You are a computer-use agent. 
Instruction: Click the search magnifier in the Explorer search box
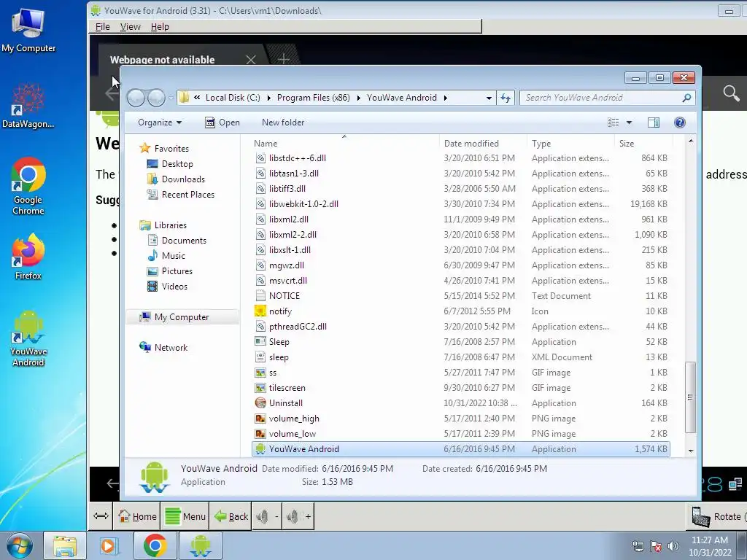tap(686, 98)
